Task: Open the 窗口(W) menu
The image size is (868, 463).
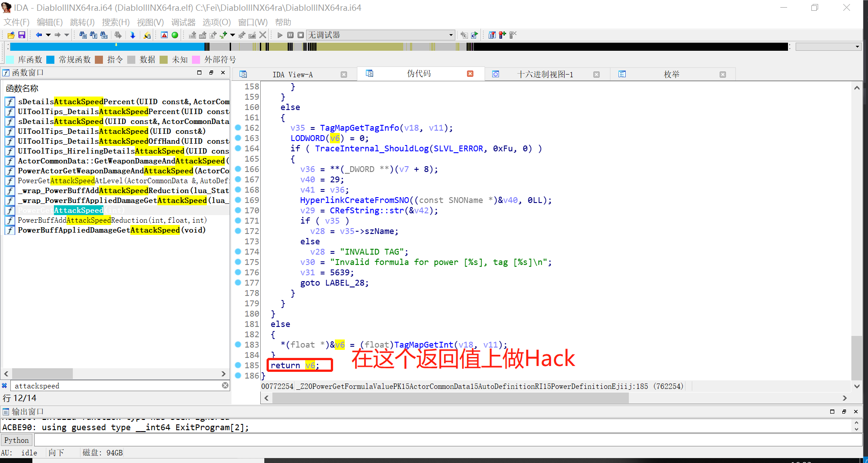Action: tap(253, 22)
